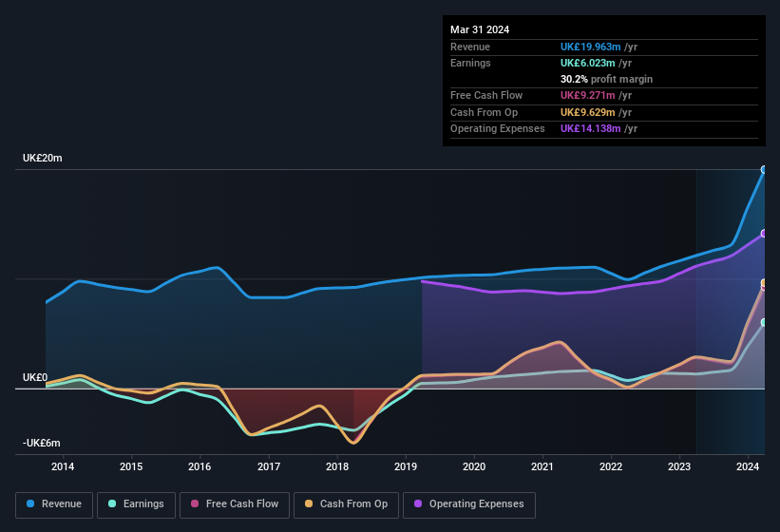Select the Earnings endpoint marker
Screen dimensions: 780x532
764,323
